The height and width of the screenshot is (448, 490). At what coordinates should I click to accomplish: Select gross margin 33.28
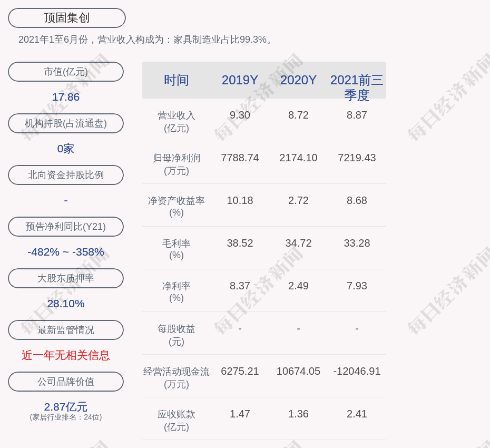coord(357,243)
